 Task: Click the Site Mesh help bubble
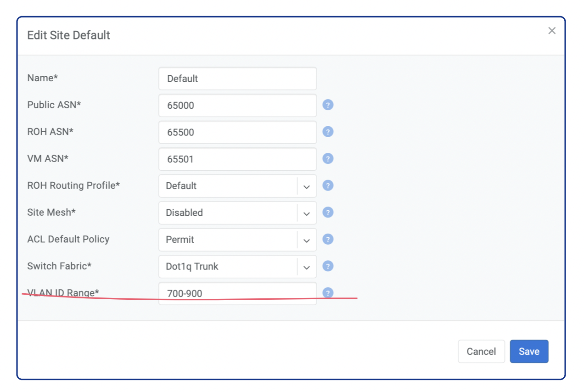tap(327, 212)
